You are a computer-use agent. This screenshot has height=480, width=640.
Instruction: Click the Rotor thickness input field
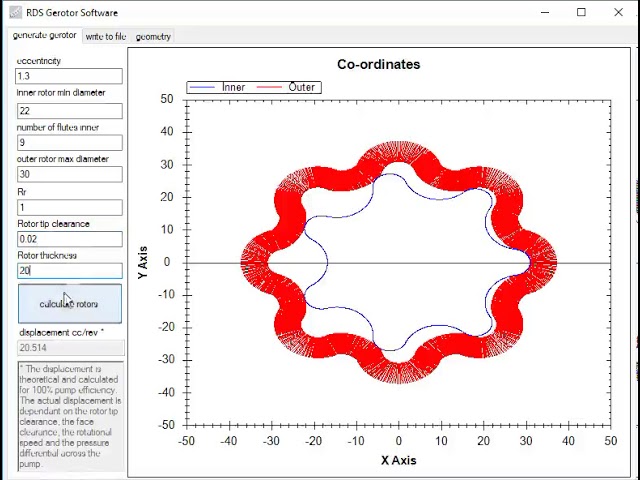(x=70, y=271)
